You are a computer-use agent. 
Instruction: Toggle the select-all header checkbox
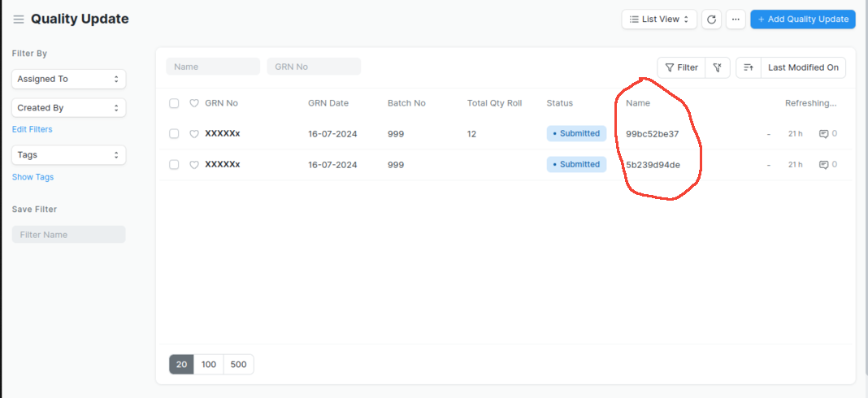(x=174, y=103)
